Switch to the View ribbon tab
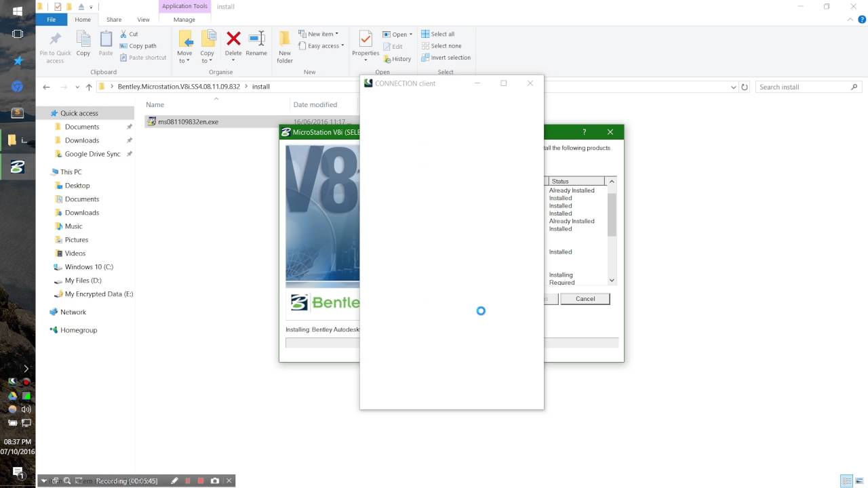 143,20
